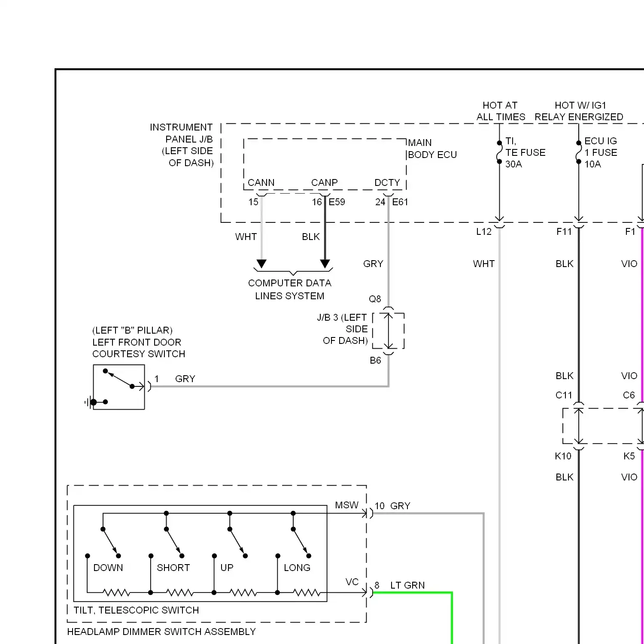The image size is (644, 644).
Task: Click the HOT W/ IG1 RELAY ENERGIZED label
Action: [x=579, y=111]
